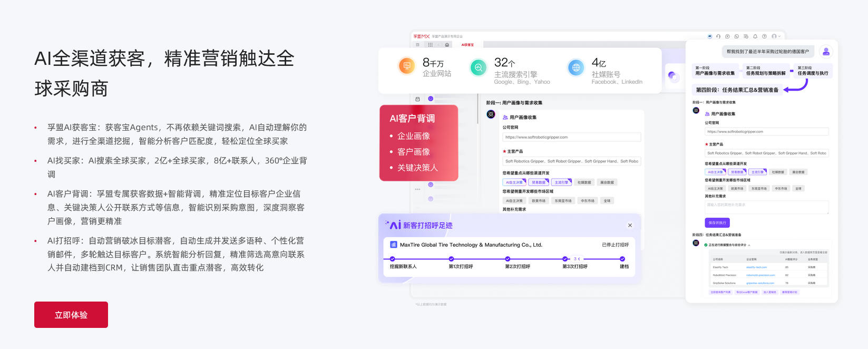Click the 立即体验 button
868x349 pixels.
71,315
